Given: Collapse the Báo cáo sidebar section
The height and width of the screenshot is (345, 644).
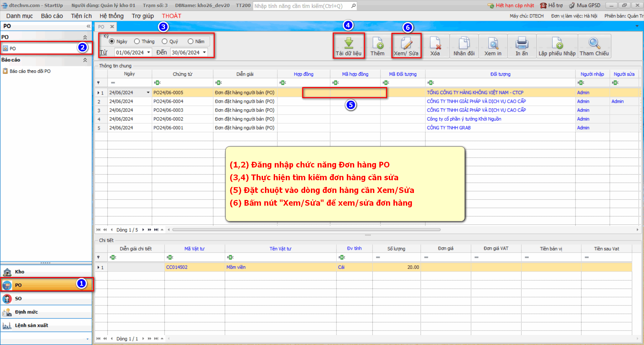Looking at the screenshot, I should pos(85,60).
